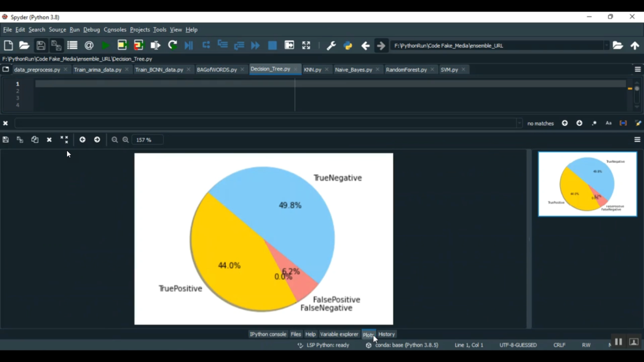
Task: Toggle case sensitive search
Action: click(608, 123)
